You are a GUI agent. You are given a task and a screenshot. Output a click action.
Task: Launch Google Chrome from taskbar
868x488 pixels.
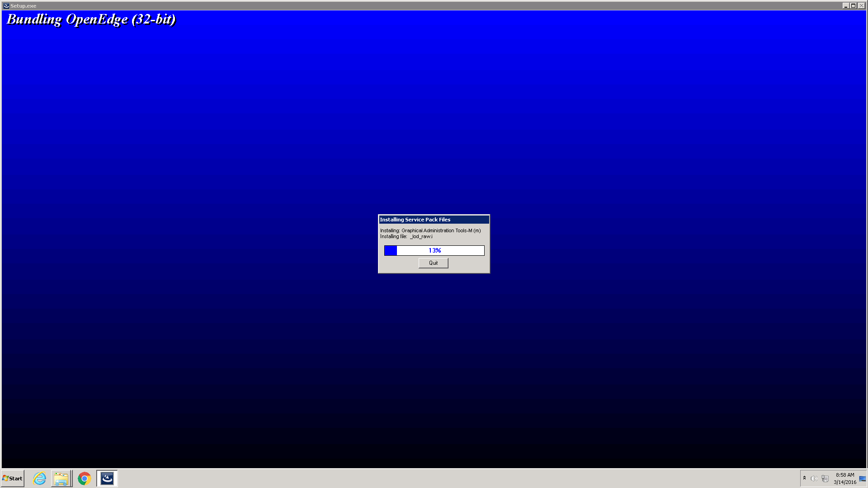[x=84, y=479]
